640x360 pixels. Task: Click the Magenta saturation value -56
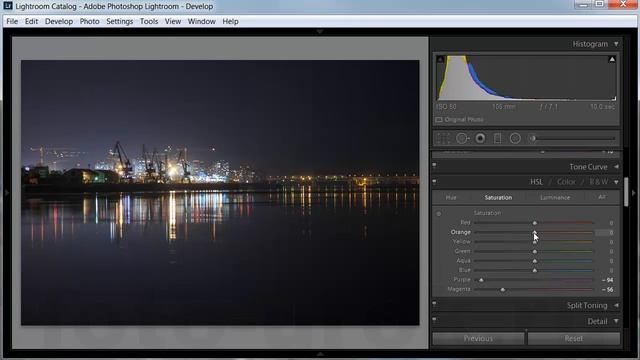point(607,290)
